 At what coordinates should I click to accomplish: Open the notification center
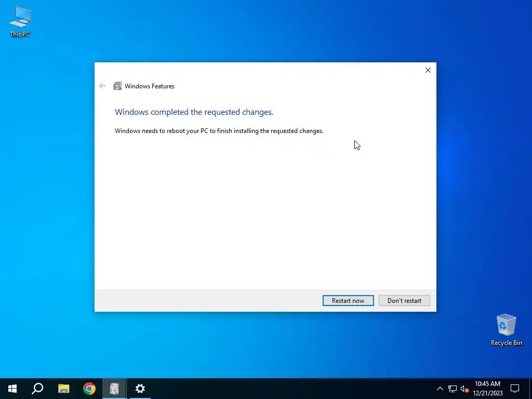(x=515, y=389)
